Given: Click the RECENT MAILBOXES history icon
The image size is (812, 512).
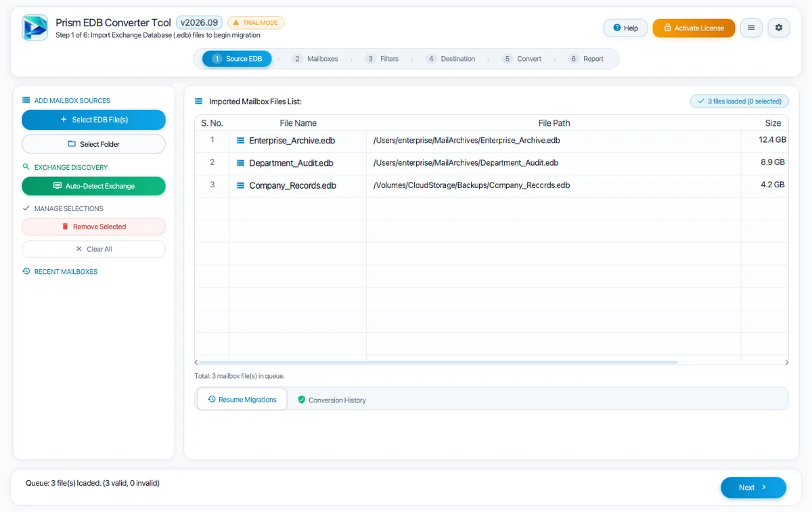Looking at the screenshot, I should 26,271.
